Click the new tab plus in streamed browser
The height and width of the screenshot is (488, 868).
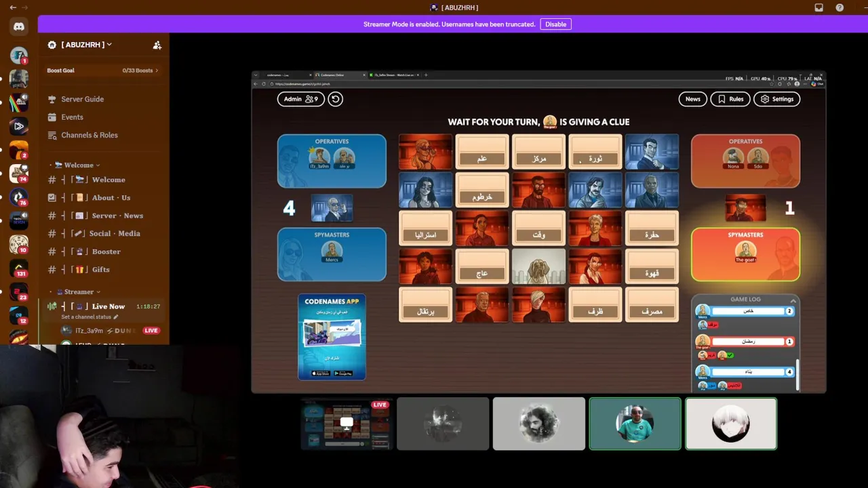point(426,75)
